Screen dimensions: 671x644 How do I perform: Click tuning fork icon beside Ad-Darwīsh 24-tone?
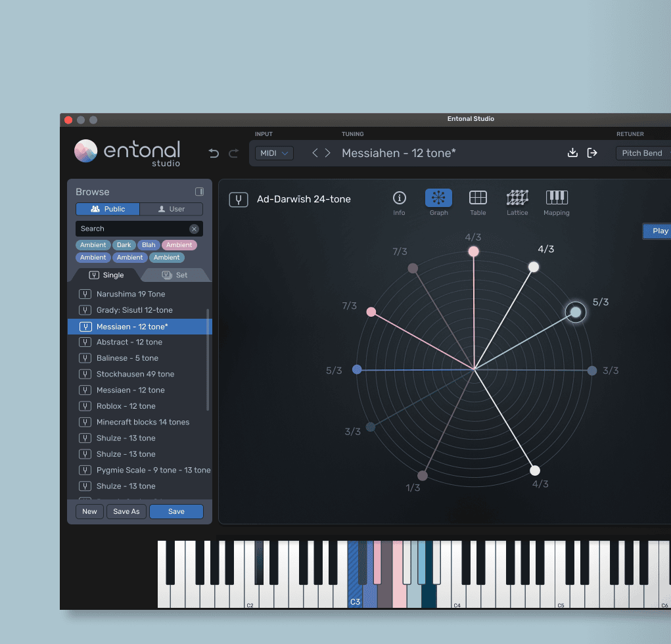pos(239,199)
